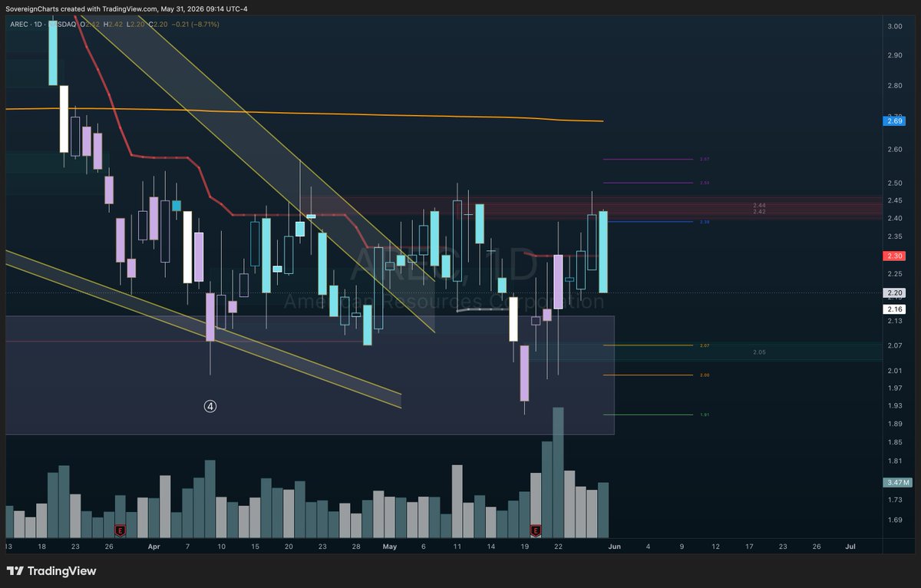Screen dimensions: 921x588
Task: Click the 2.05 zone label
Action: tap(760, 352)
